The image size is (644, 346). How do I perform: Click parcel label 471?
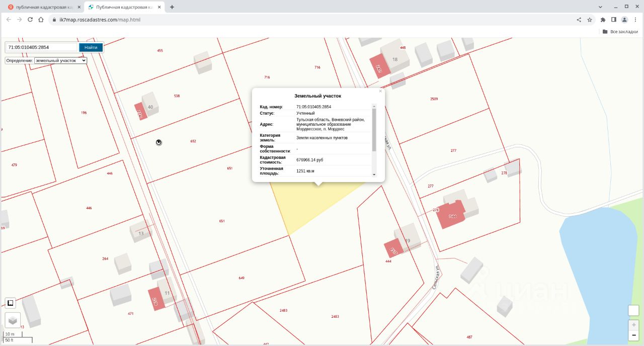tap(131, 313)
